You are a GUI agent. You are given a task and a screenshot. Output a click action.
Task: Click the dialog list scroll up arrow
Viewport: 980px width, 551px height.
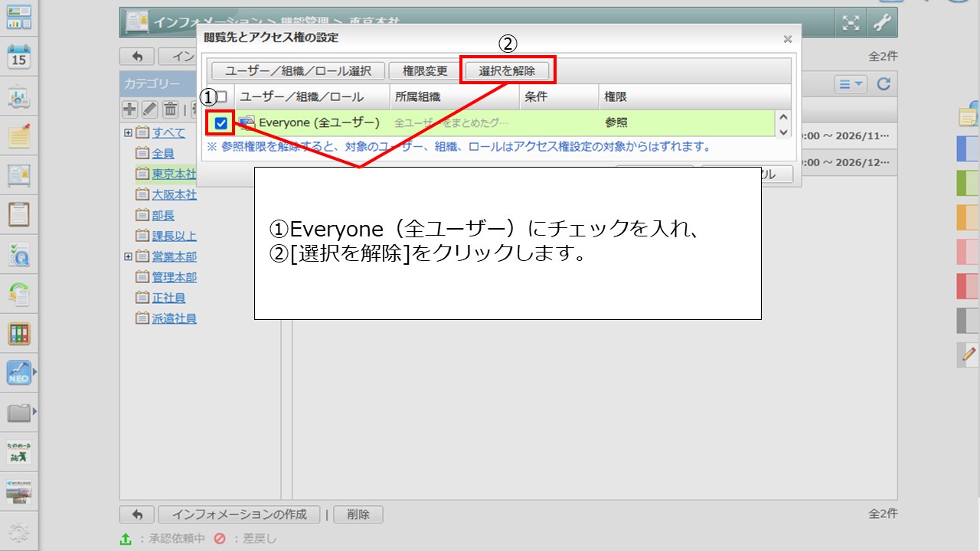point(782,117)
